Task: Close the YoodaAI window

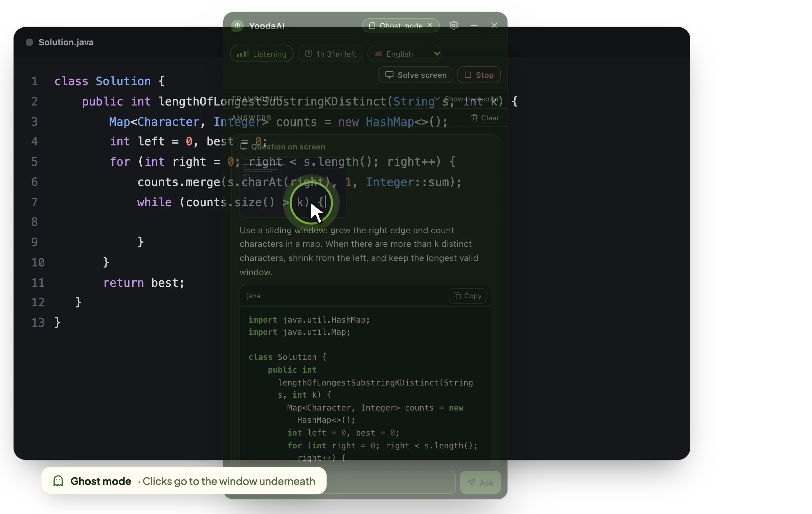Action: coord(494,25)
